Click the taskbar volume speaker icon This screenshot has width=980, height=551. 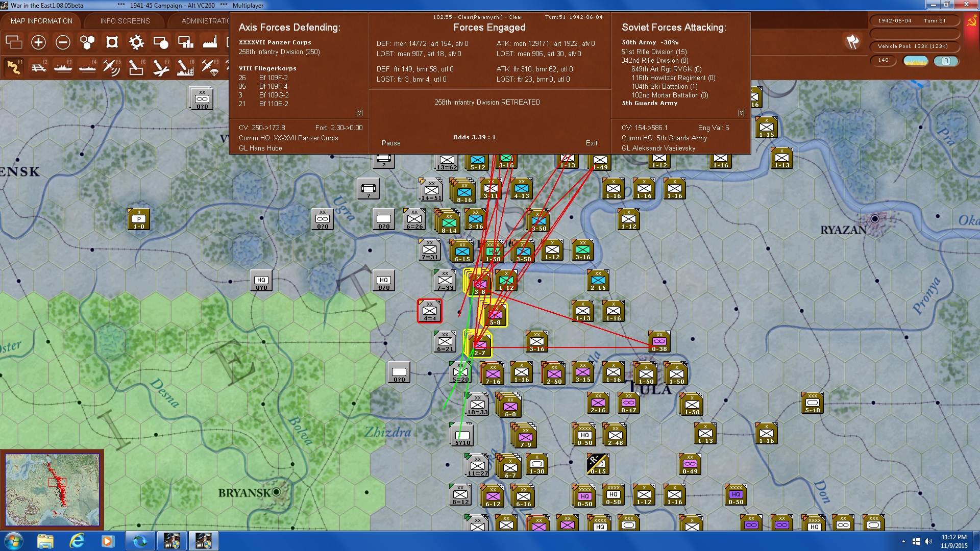(928, 541)
